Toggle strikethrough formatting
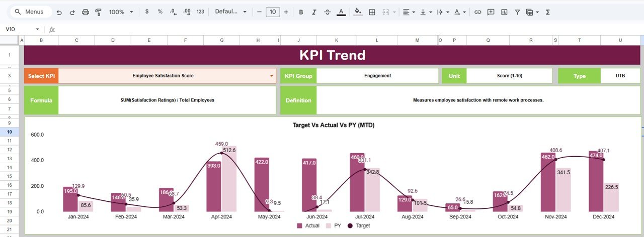This screenshot has width=644, height=237. (x=328, y=12)
